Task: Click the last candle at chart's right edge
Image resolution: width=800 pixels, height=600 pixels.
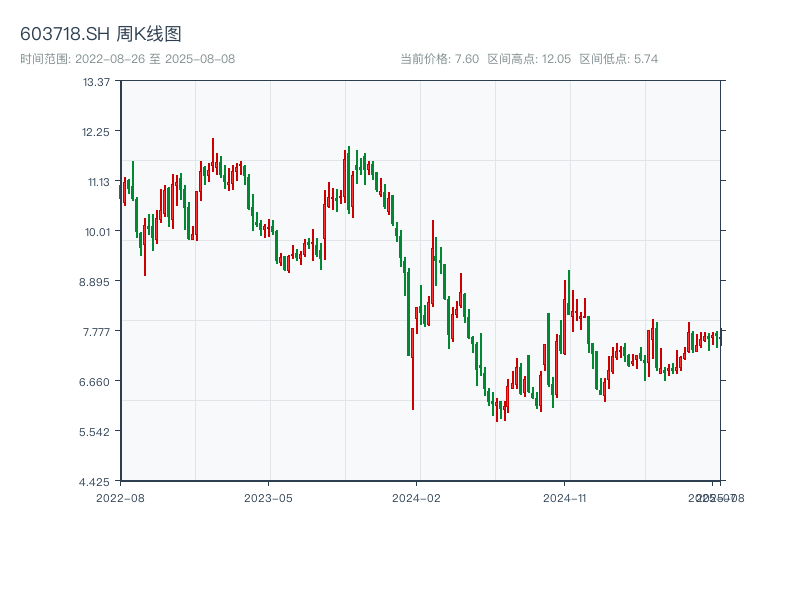Action: [x=719, y=339]
